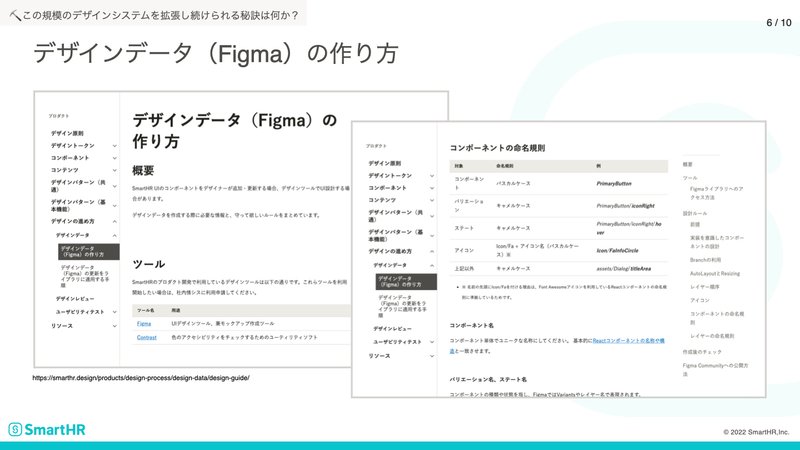Click the slide title デザインデータ（Figma）の作り方

point(215,53)
